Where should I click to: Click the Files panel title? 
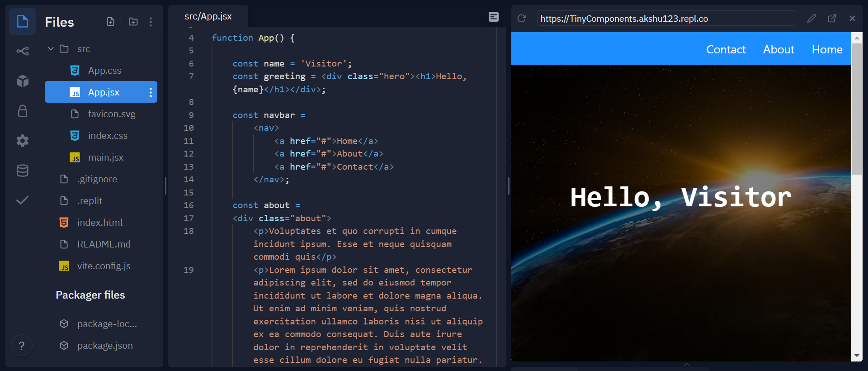pos(59,22)
